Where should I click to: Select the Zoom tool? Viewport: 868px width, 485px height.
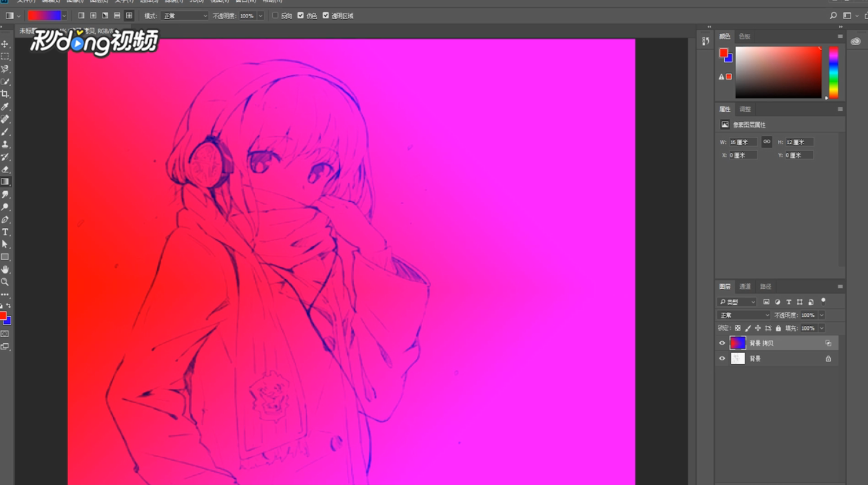(x=5, y=282)
